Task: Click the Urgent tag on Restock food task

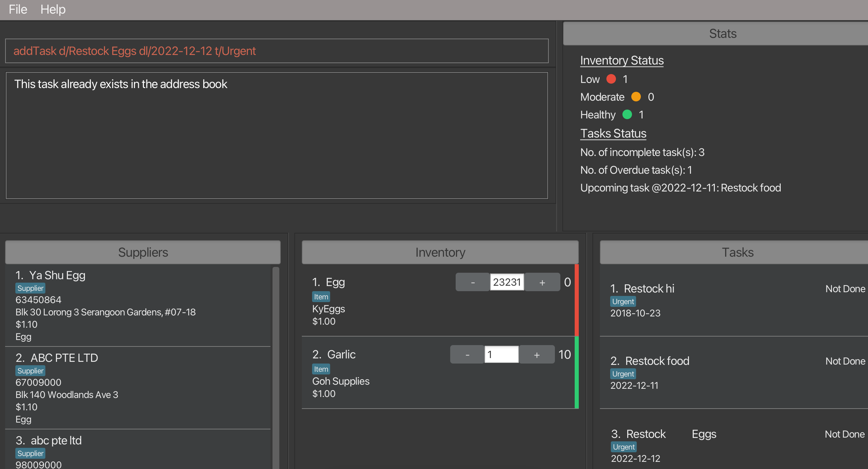Action: click(x=623, y=373)
